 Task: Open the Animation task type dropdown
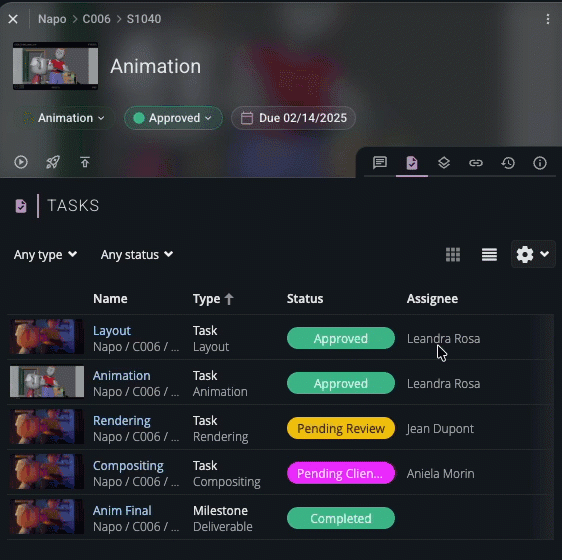click(x=64, y=118)
